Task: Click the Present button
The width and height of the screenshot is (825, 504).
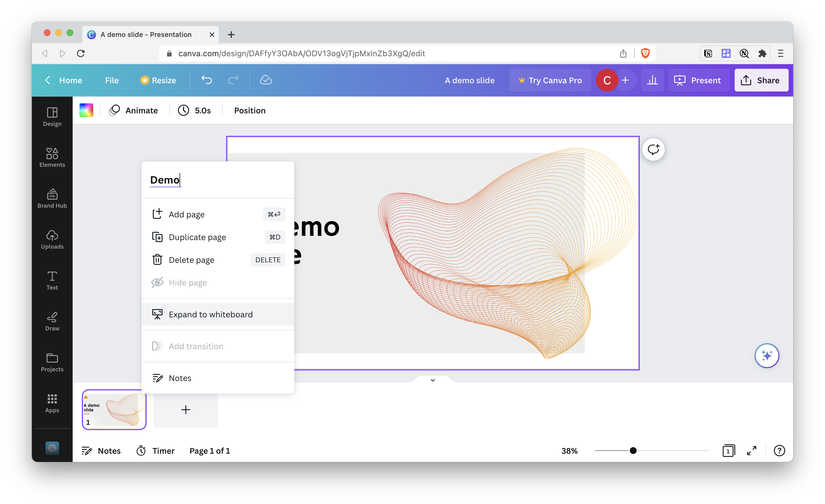Action: 699,80
